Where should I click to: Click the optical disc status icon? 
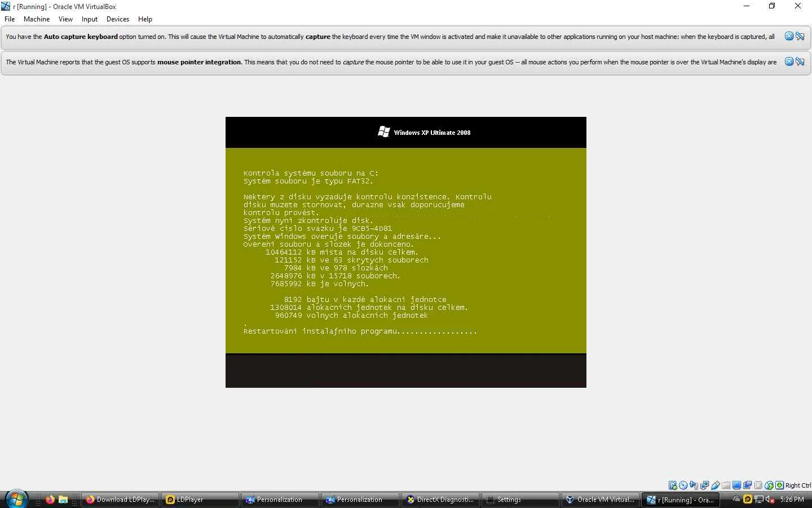point(683,485)
